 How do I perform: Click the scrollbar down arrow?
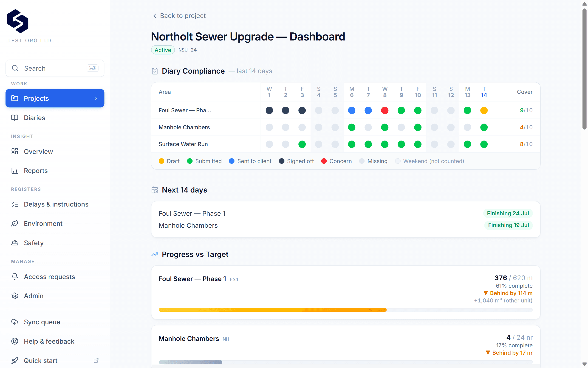pyautogui.click(x=584, y=364)
